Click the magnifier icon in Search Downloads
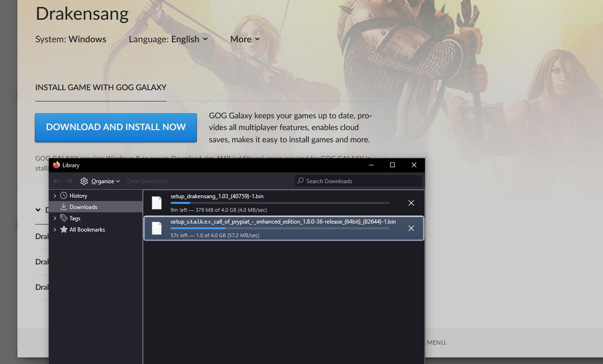Viewport: 603px width, 364px height. (301, 181)
